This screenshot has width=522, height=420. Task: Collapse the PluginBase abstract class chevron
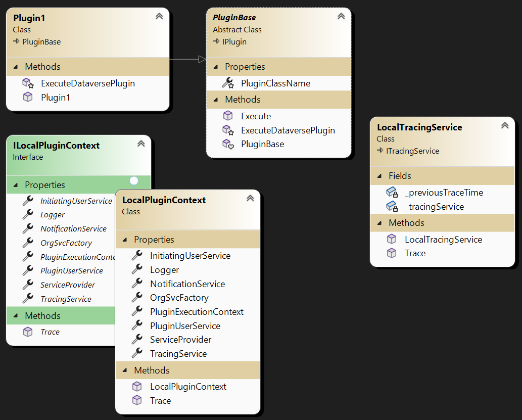(341, 16)
